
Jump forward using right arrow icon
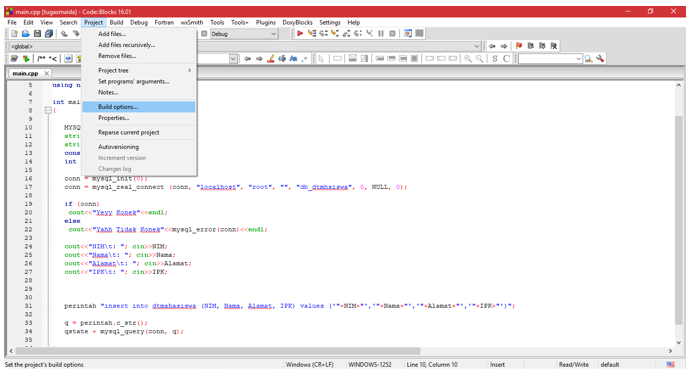coord(504,46)
